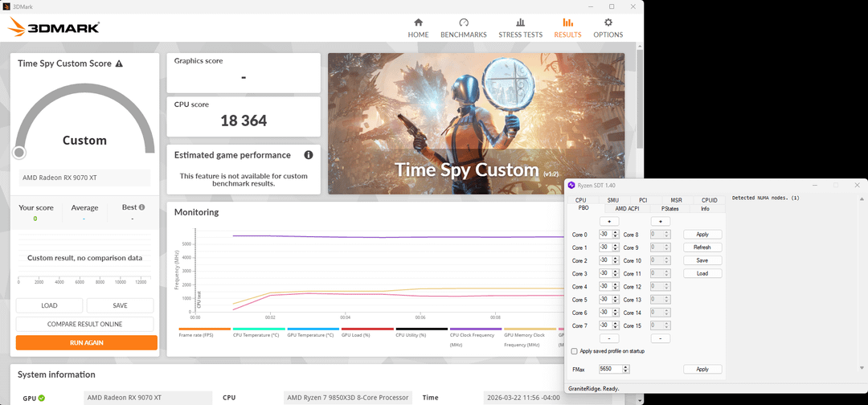Open STRESS TESTS section
This screenshot has height=405, width=868.
tap(520, 27)
